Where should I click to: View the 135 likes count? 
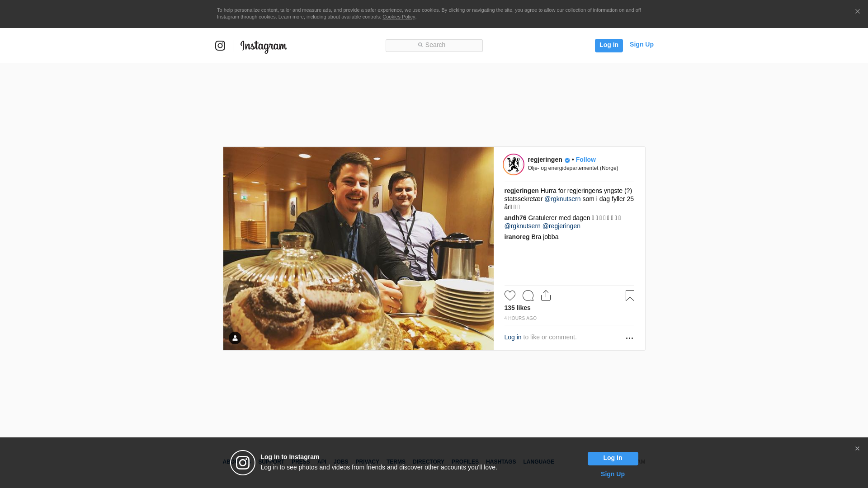517,308
